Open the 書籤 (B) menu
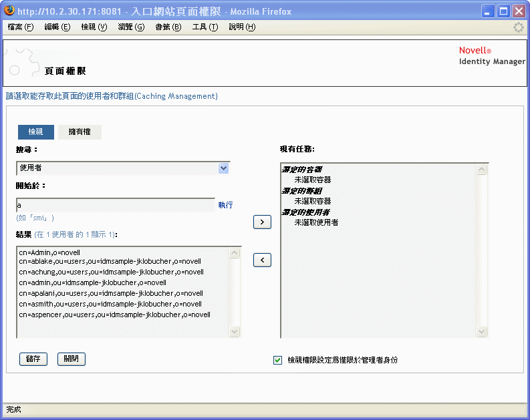This screenshot has height=420, width=530. 168,27
